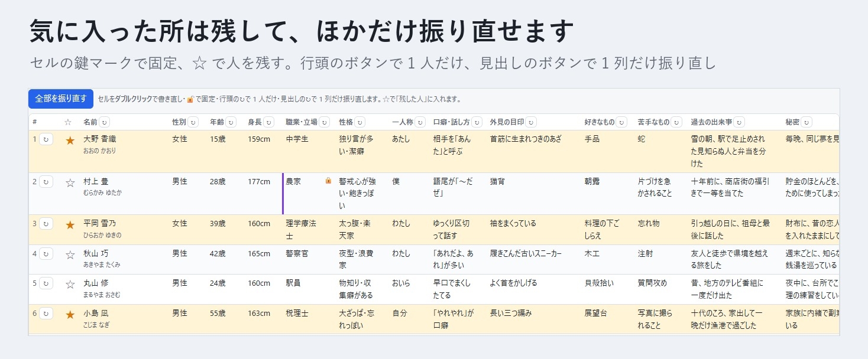
Task: Click the name 秋山 巧
Action: [x=96, y=253]
